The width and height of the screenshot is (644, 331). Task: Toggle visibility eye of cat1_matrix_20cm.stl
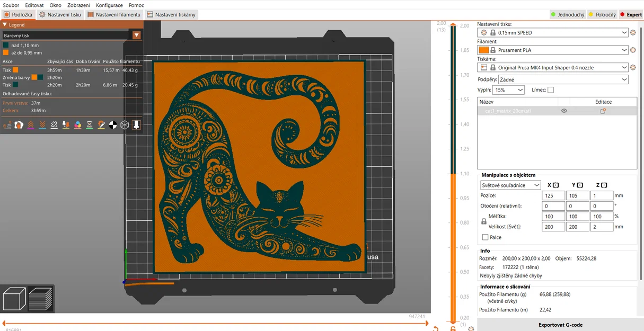pyautogui.click(x=564, y=111)
